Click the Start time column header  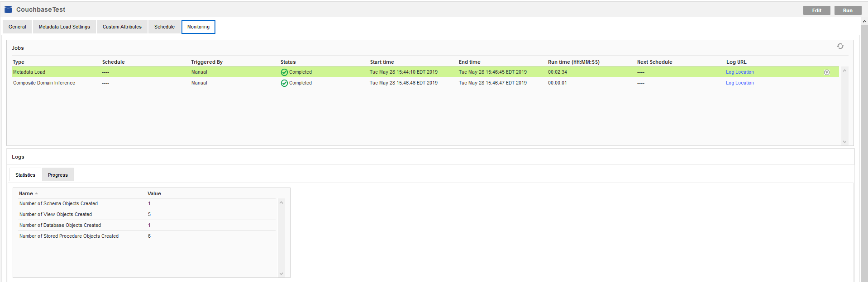pos(382,62)
